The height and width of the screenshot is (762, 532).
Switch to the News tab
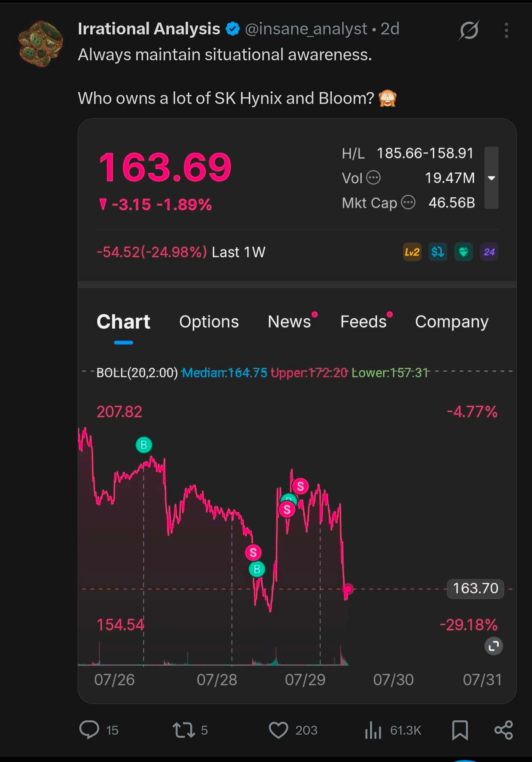click(289, 322)
